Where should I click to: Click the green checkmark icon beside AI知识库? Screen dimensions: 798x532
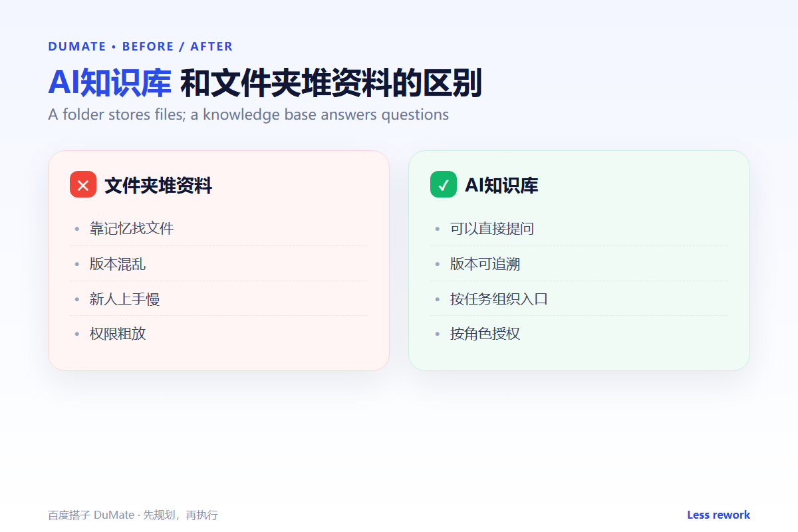pos(444,185)
